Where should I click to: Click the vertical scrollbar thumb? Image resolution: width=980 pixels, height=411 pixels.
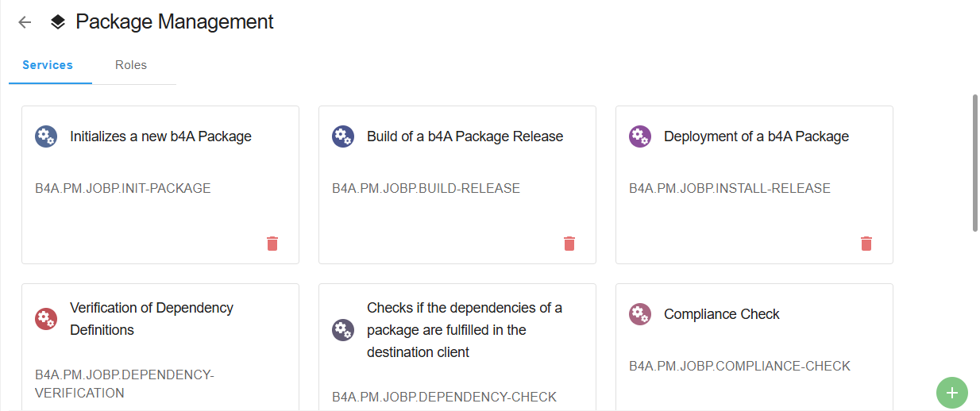[x=975, y=163]
